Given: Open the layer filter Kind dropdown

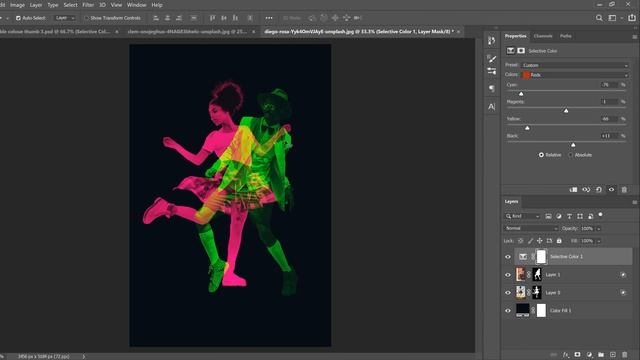Looking at the screenshot, I should pyautogui.click(x=522, y=216).
